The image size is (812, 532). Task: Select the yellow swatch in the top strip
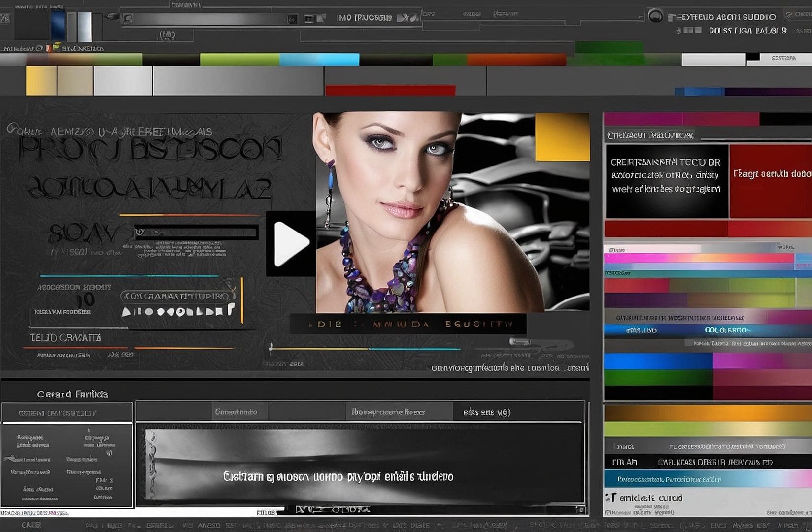pos(41,80)
